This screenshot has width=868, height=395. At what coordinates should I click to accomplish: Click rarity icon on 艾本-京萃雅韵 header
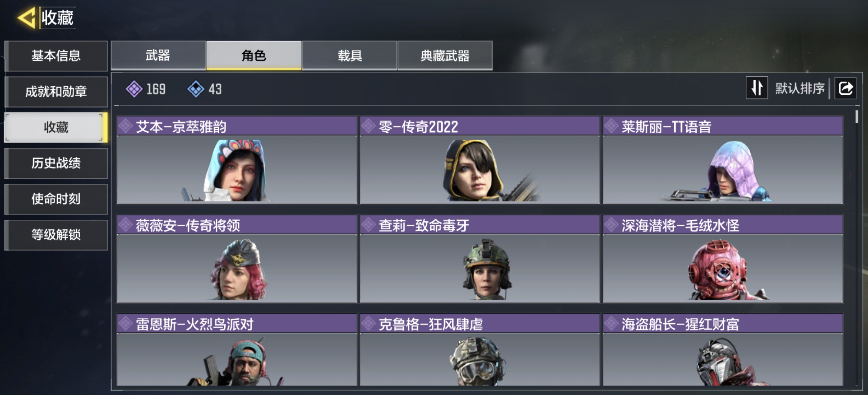126,126
